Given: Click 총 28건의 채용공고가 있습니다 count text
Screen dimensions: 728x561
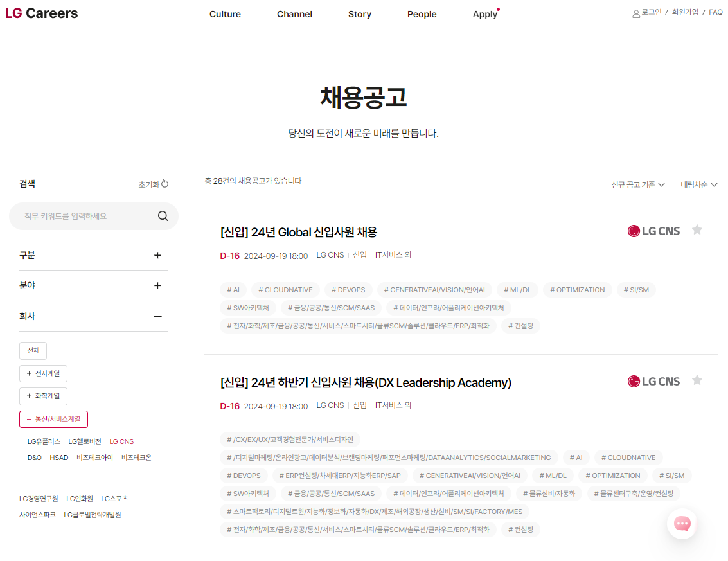Looking at the screenshot, I should pyautogui.click(x=253, y=181).
